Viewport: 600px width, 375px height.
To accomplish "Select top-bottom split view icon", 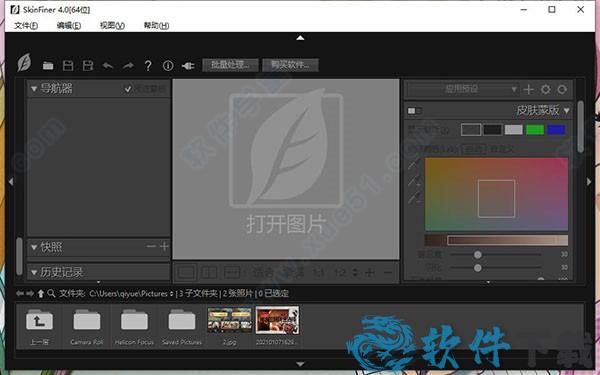I will tap(232, 272).
